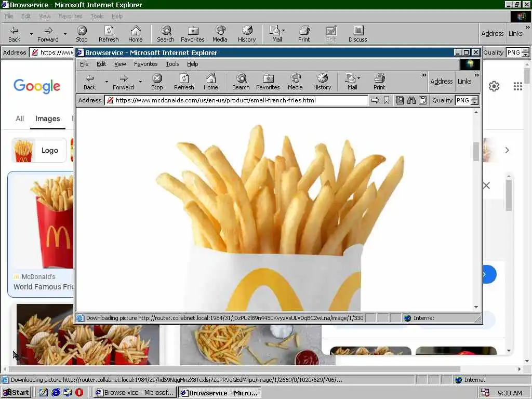
Task: Click History in the background window toolbar
Action: (247, 34)
